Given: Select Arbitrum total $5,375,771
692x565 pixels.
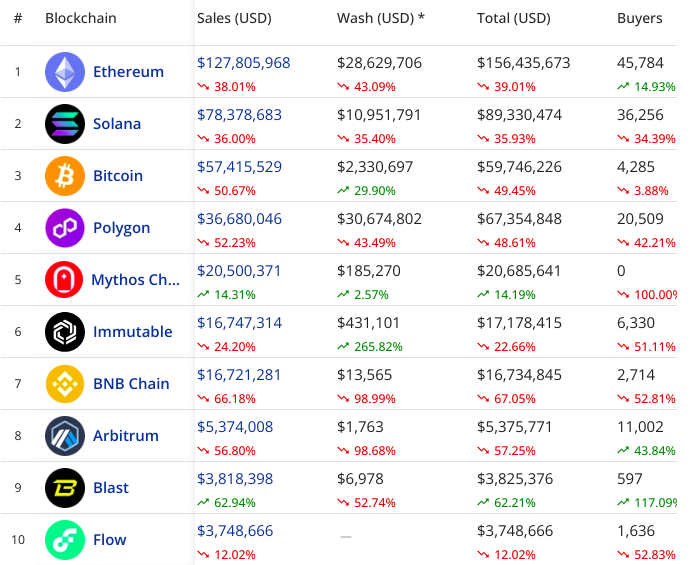Looking at the screenshot, I should pyautogui.click(x=514, y=427).
